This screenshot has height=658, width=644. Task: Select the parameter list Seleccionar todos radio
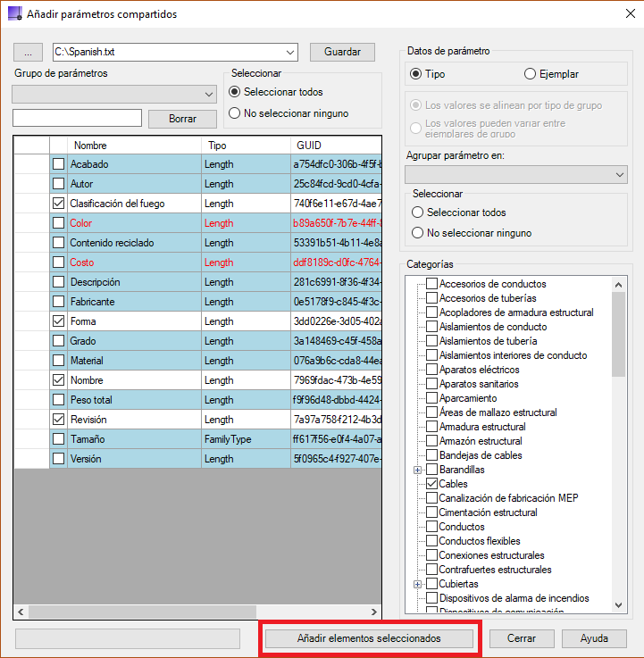(234, 91)
